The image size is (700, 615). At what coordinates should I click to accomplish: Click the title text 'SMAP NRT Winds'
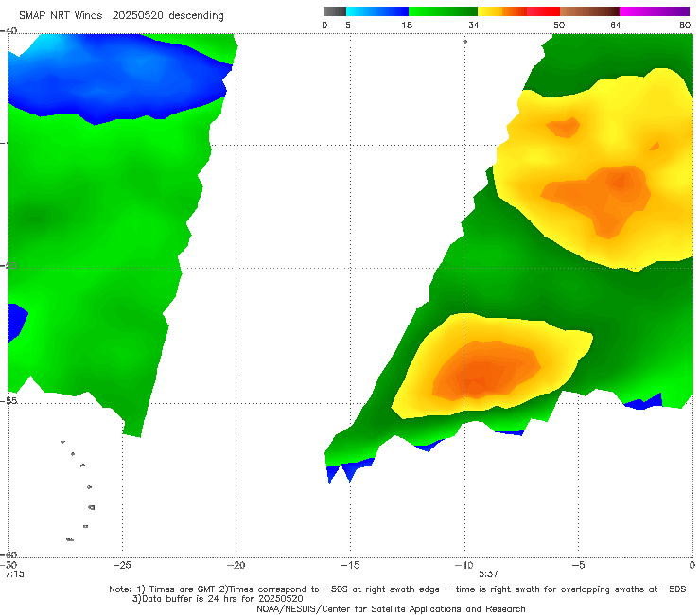(61, 15)
